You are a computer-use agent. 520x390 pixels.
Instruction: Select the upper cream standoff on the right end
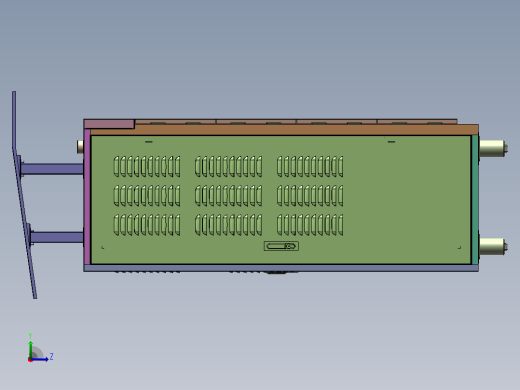click(x=493, y=148)
